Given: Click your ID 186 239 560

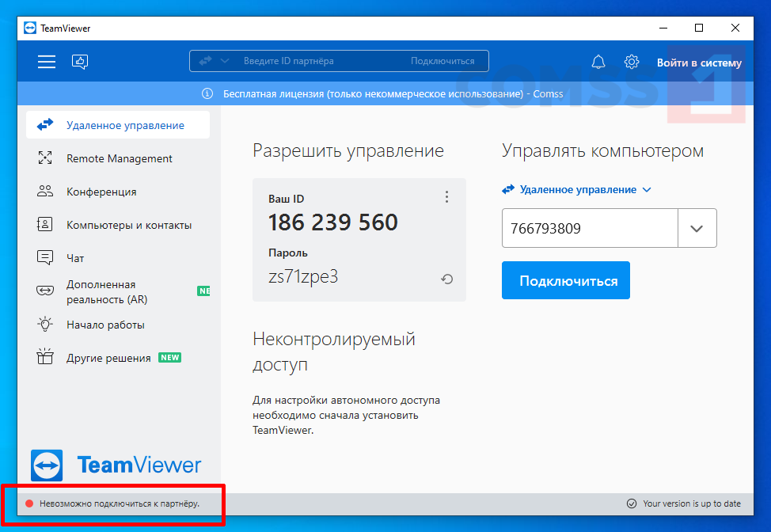Looking at the screenshot, I should [333, 222].
